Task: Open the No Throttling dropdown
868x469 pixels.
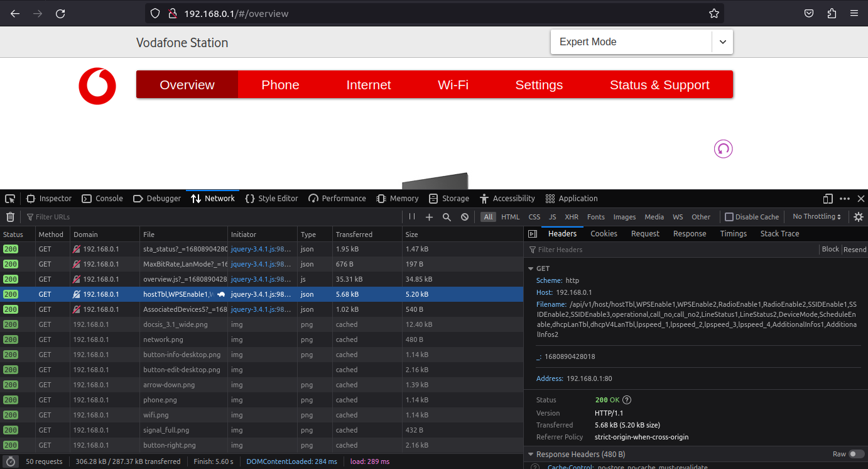Action: [x=817, y=217]
